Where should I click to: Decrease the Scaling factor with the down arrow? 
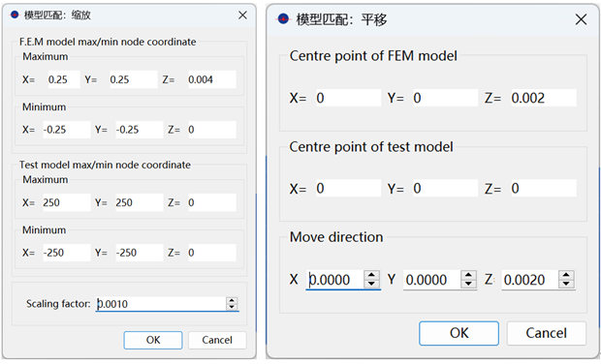[232, 307]
